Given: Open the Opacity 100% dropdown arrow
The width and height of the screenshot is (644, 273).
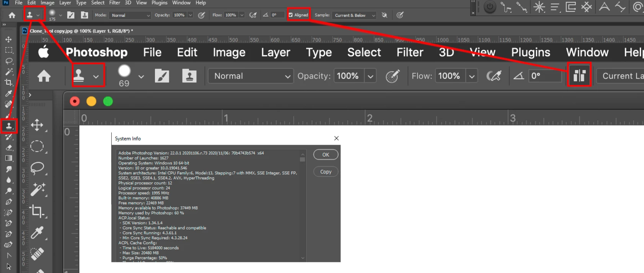Looking at the screenshot, I should coord(190,15).
